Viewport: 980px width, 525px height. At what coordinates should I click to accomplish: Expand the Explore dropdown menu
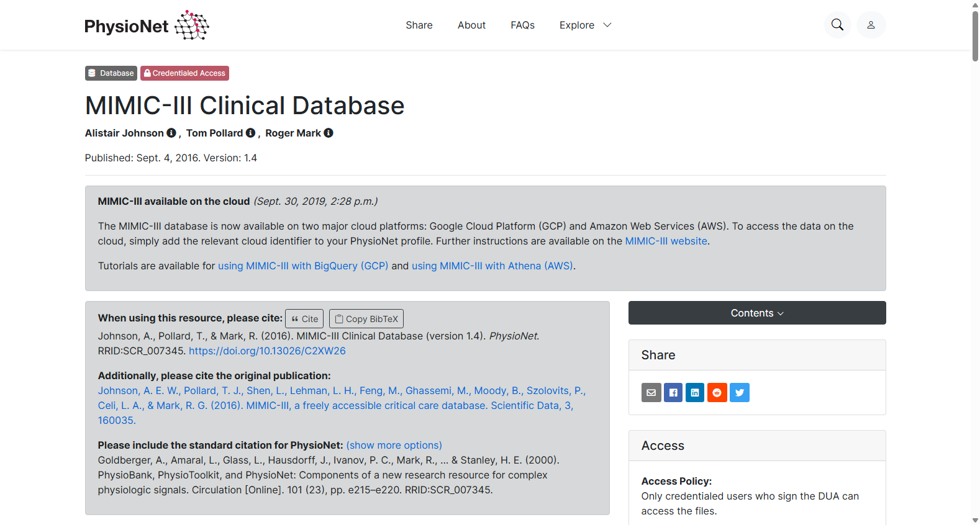pos(586,25)
